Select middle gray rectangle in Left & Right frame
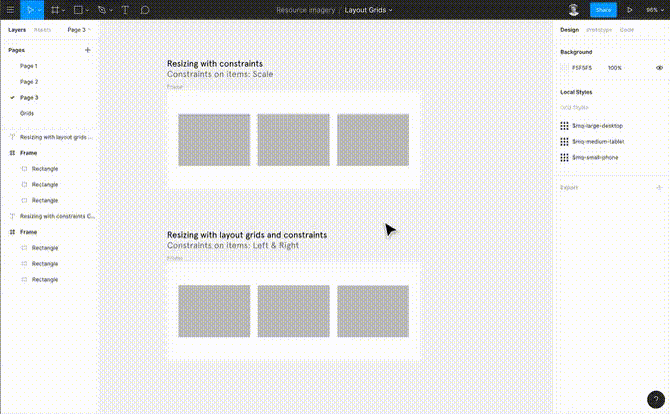Viewport: 670px width, 414px height. point(294,311)
